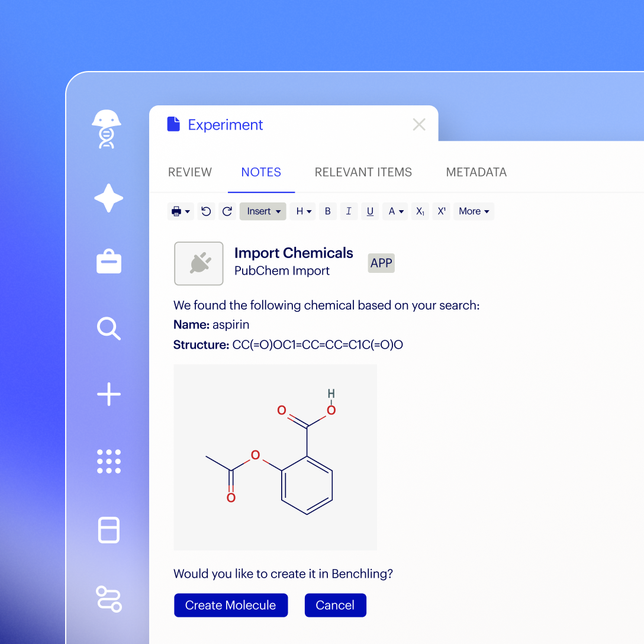Open the A text color dropdown
The width and height of the screenshot is (644, 644).
[395, 211]
